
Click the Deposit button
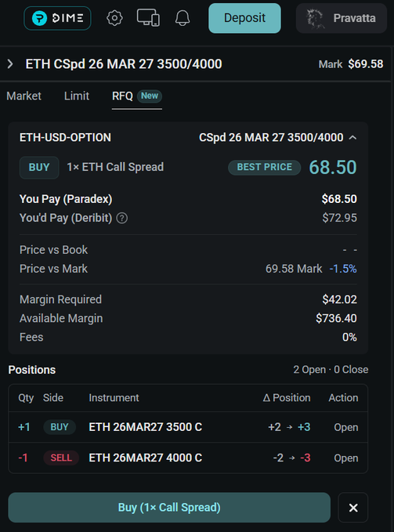click(244, 18)
